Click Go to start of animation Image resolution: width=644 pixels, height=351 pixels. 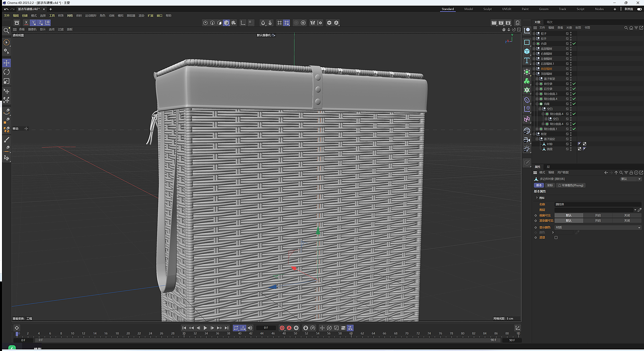(x=184, y=328)
